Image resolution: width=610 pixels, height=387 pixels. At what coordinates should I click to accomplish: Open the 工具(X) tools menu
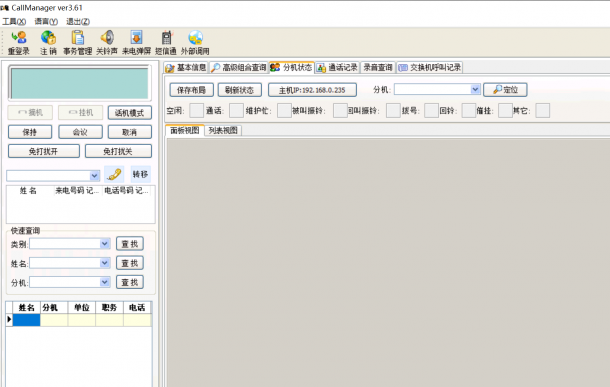click(14, 21)
